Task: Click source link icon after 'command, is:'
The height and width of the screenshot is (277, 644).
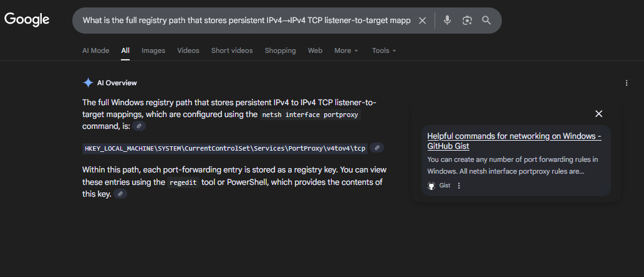Action: point(140,126)
